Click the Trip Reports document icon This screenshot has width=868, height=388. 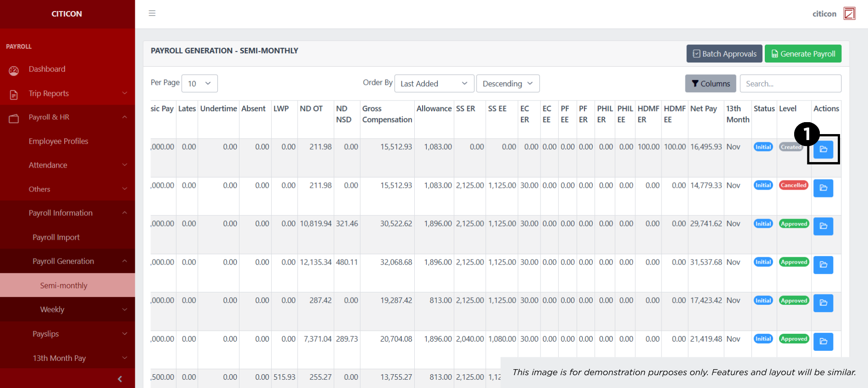[14, 95]
